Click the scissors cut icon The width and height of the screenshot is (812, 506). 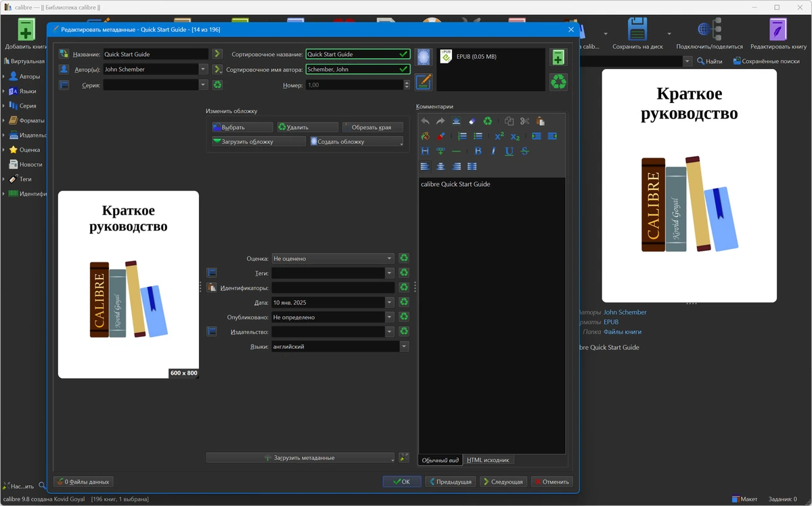[x=524, y=121]
